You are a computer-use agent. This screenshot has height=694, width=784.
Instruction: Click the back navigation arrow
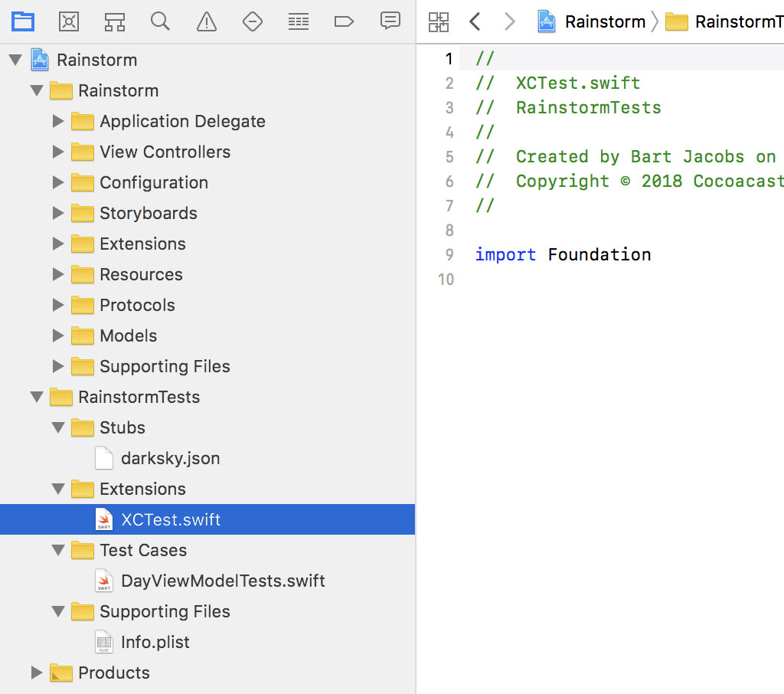click(x=475, y=21)
